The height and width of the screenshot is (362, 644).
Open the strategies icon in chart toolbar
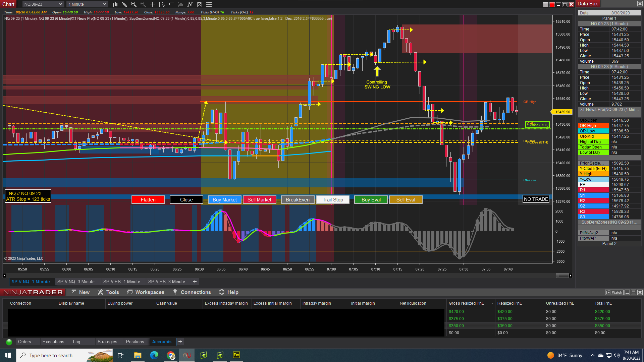[x=200, y=4]
